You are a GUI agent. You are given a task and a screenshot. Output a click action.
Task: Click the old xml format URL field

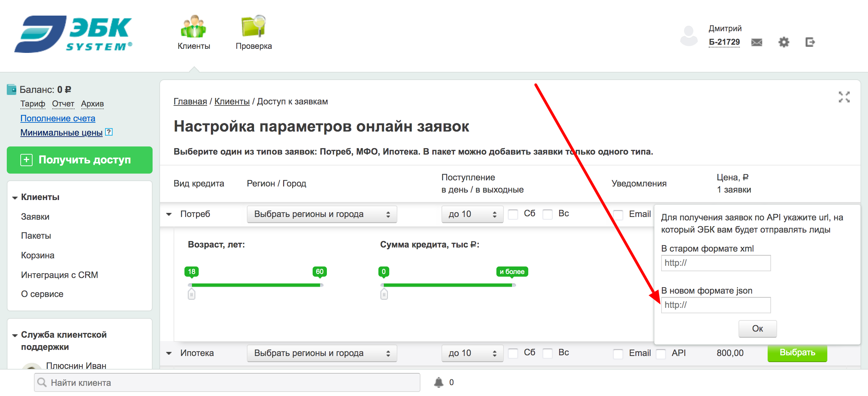click(716, 263)
